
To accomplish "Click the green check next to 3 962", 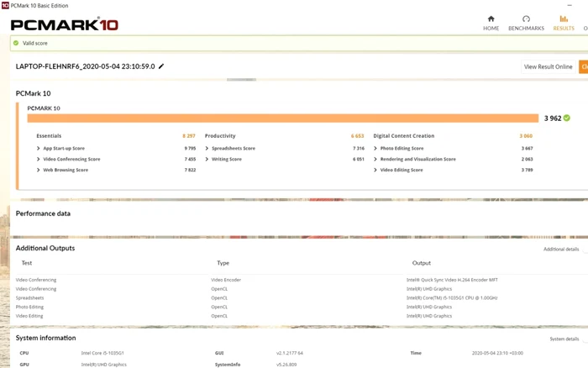I will [567, 118].
